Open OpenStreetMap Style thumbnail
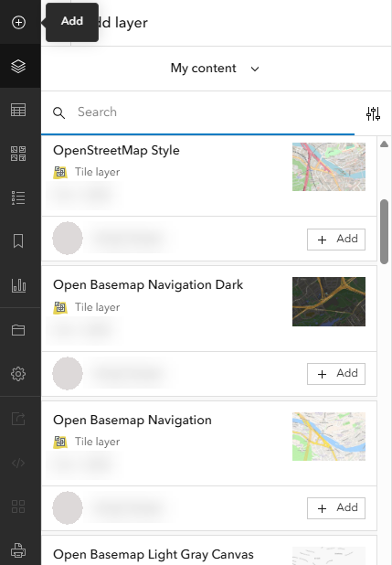 tap(329, 166)
